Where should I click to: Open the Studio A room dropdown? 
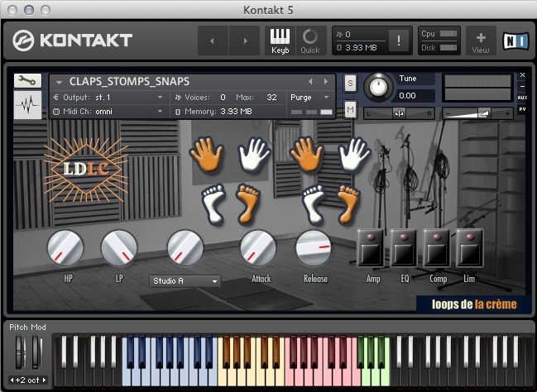185,281
